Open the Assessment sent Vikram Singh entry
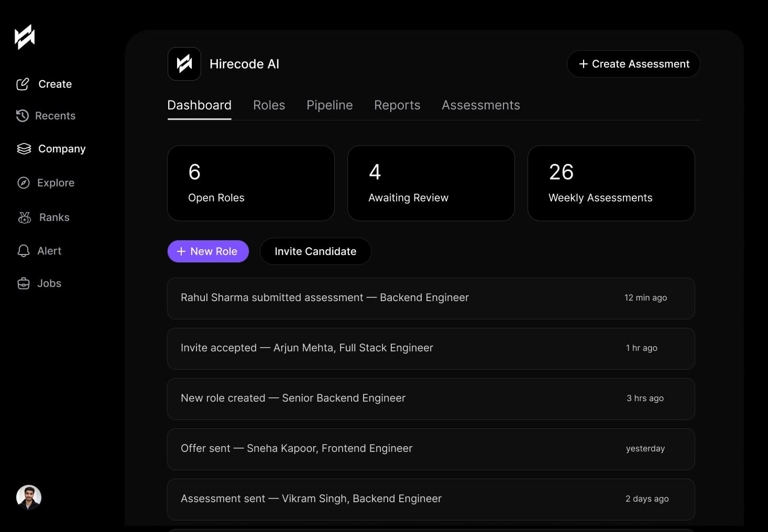Viewport: 768px width, 532px height. tap(431, 500)
